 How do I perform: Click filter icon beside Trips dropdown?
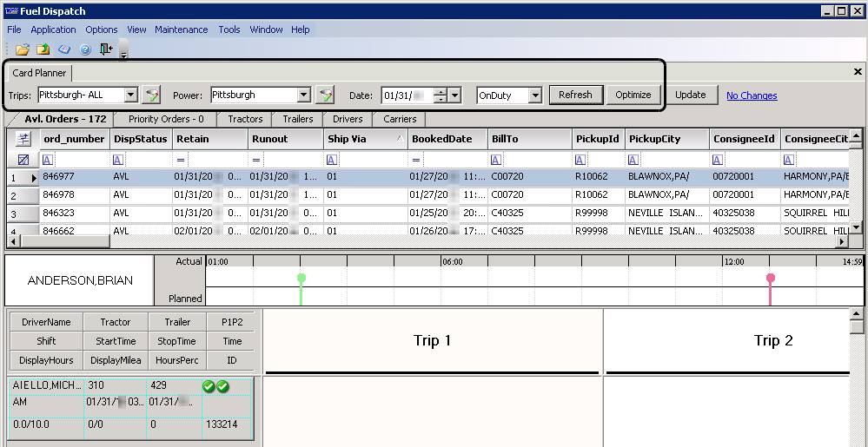click(152, 95)
